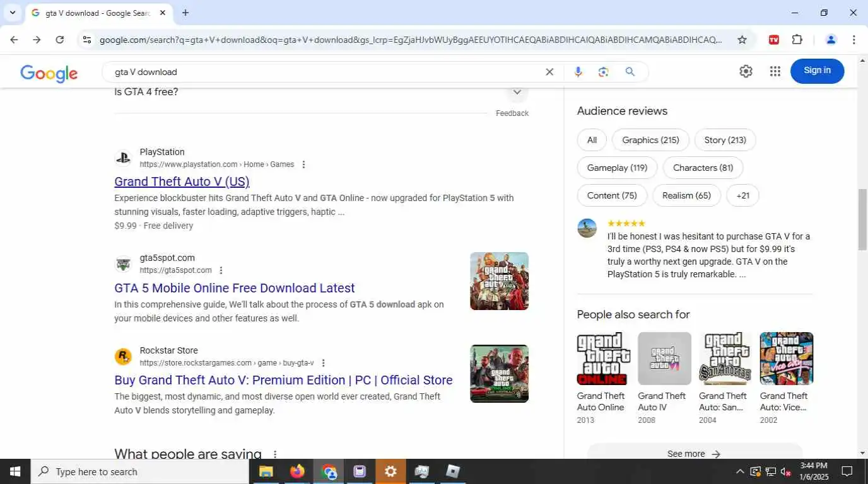Open the Extensions puzzle icon
This screenshot has height=484, width=868.
[x=797, y=40]
